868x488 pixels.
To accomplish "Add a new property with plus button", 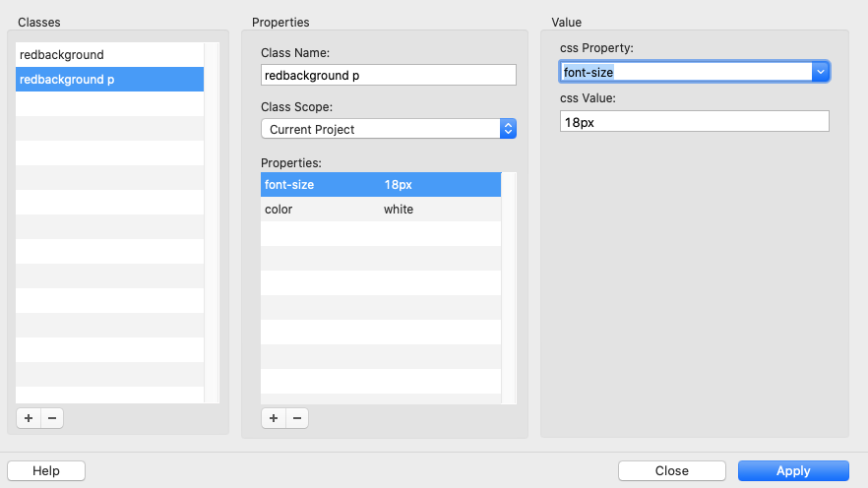I will [x=273, y=418].
